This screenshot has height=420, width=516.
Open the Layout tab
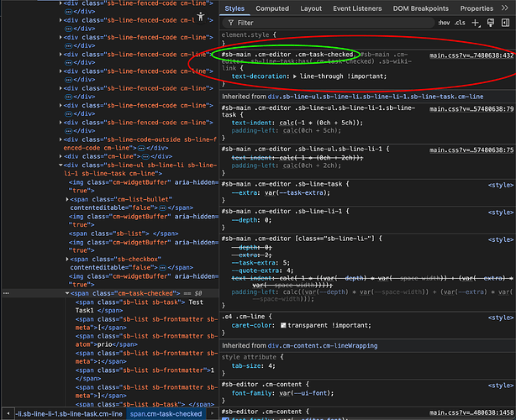(x=311, y=8)
